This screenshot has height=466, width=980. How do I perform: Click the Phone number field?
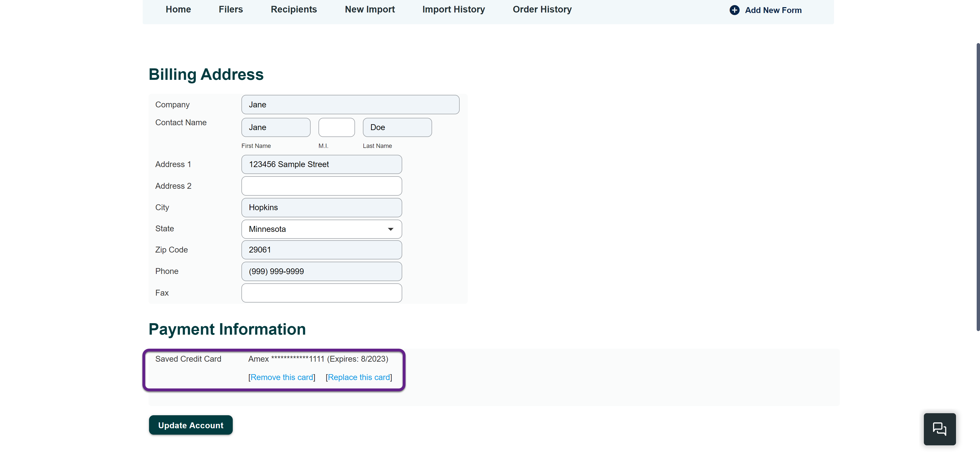(322, 271)
